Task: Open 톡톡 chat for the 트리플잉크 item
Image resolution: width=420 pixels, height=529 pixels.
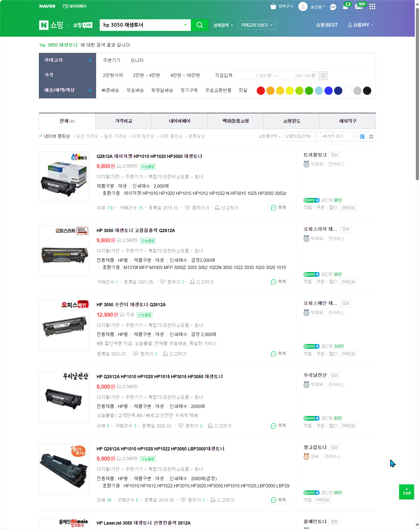Action: click(x=278, y=208)
